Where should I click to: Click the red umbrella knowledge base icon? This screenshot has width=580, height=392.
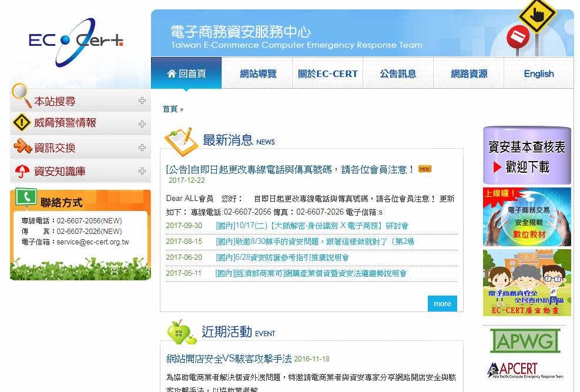tap(22, 171)
